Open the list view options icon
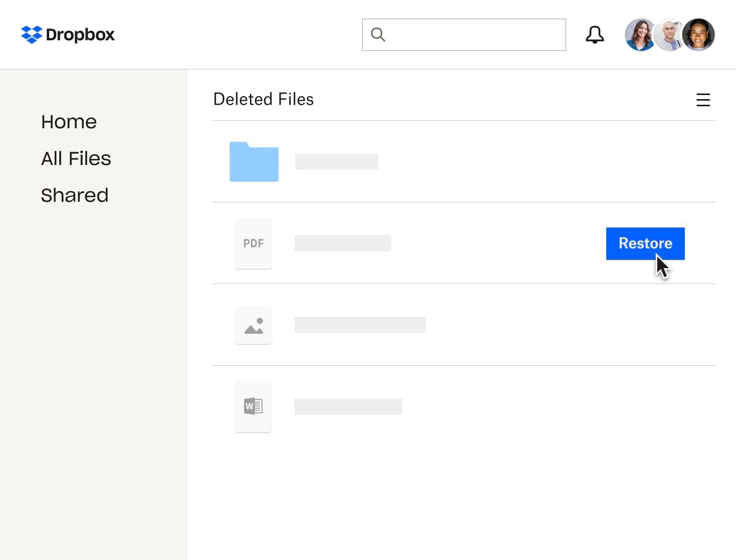The image size is (736, 560). tap(704, 100)
